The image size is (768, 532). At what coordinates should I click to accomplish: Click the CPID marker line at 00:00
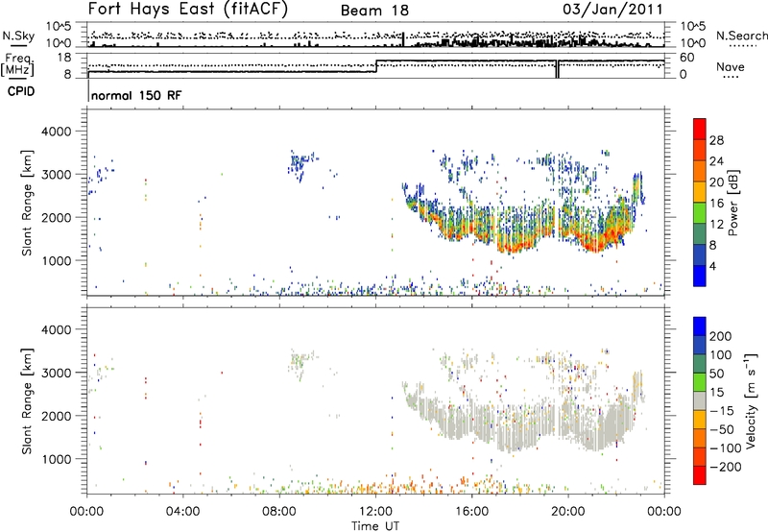pyautogui.click(x=88, y=91)
